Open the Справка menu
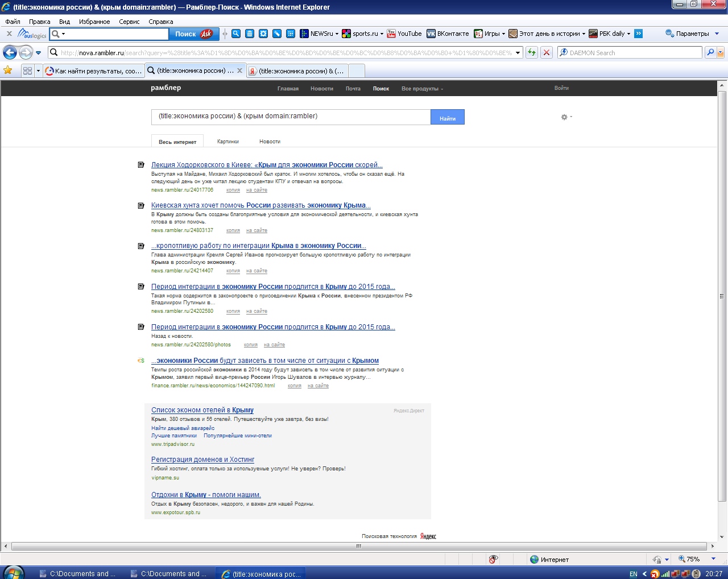The height and width of the screenshot is (579, 728). pos(160,22)
